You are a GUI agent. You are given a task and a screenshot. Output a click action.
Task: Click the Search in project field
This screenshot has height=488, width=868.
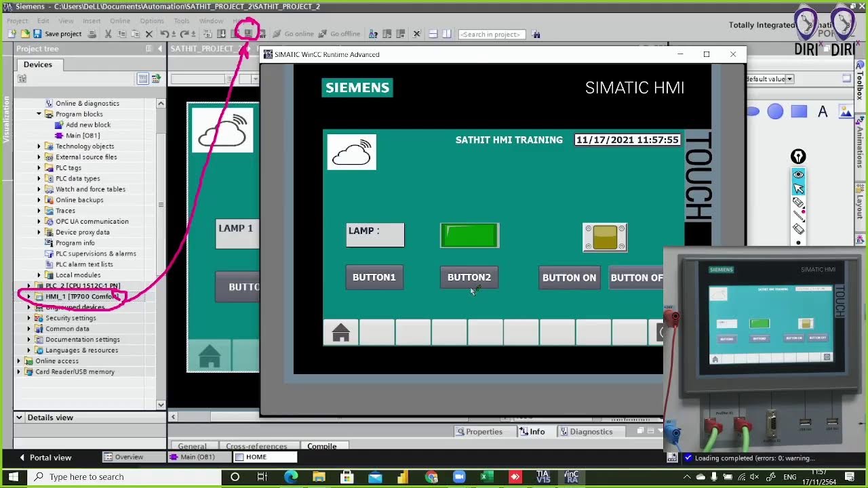tap(492, 34)
